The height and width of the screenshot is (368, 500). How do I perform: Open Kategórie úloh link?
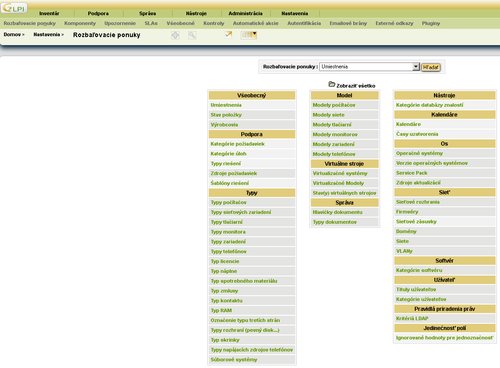coord(228,154)
